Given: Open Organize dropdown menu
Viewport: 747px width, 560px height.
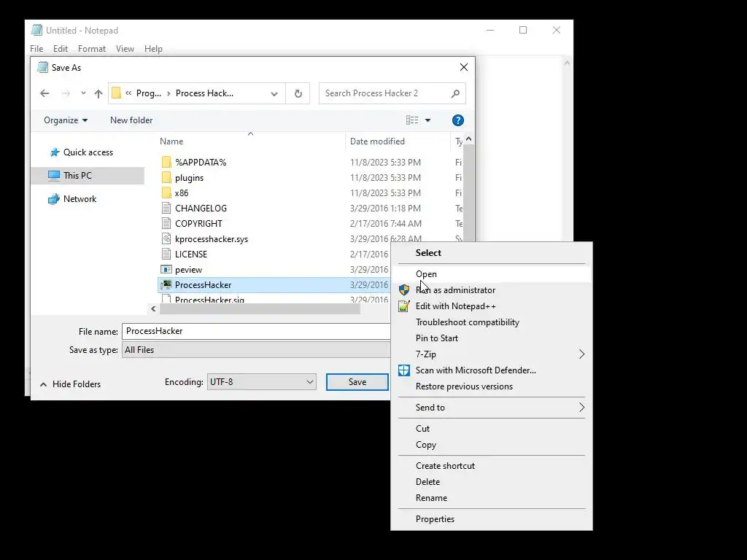Looking at the screenshot, I should point(66,120).
